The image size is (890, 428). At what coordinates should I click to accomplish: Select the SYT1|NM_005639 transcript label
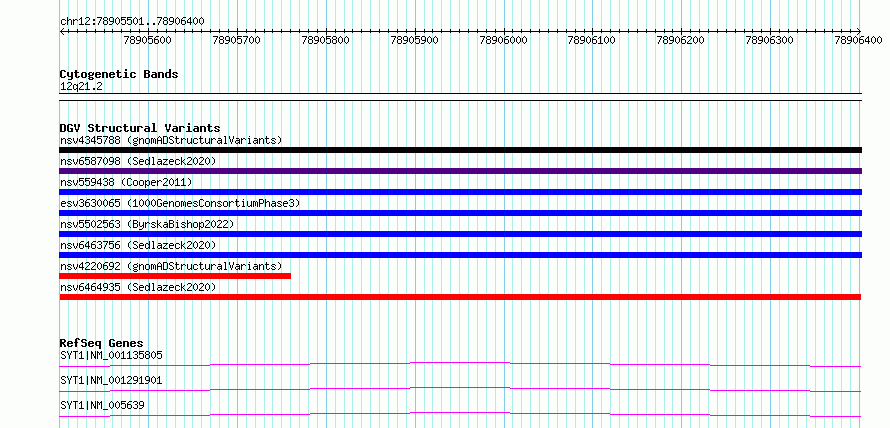102,405
